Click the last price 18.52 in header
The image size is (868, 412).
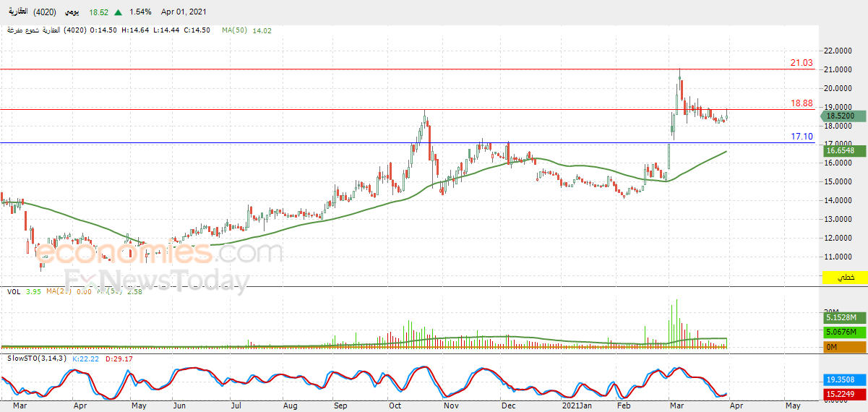coord(99,12)
